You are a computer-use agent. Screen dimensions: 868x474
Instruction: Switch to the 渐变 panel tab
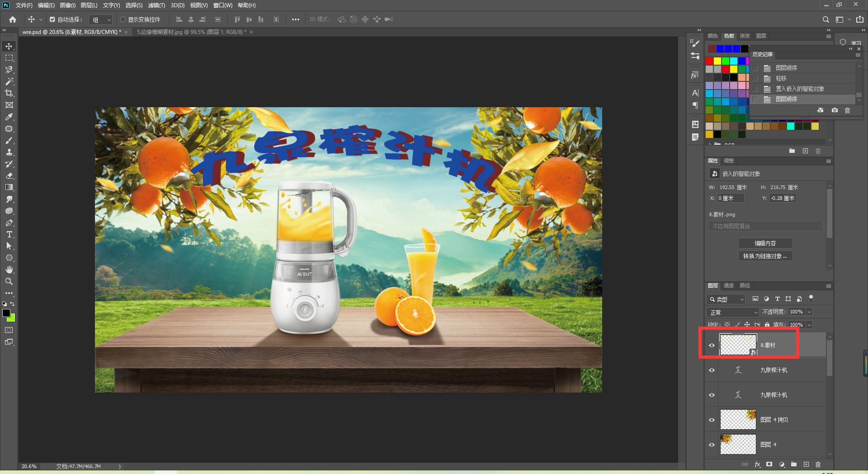(745, 36)
